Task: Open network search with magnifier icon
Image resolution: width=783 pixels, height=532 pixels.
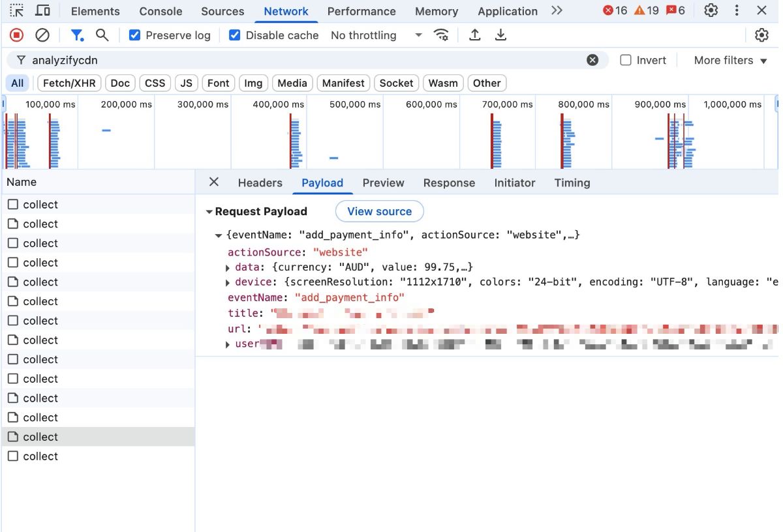Action: pyautogui.click(x=102, y=35)
